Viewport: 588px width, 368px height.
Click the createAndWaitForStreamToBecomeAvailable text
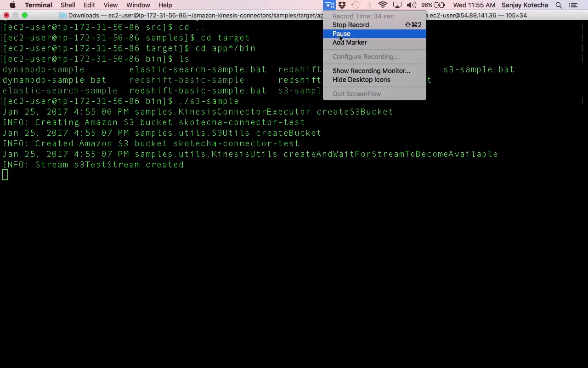tap(390, 154)
